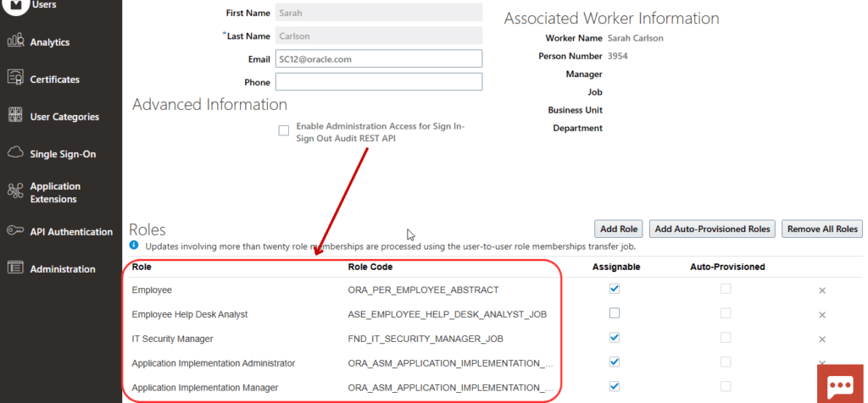Open API Authentication page
The width and height of the screenshot is (868, 403).
pos(71,232)
